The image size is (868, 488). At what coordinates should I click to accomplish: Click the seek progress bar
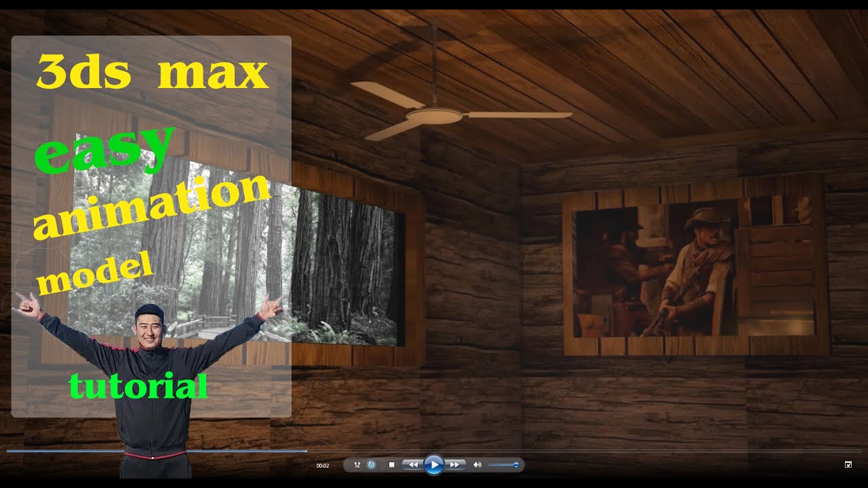coord(434,450)
